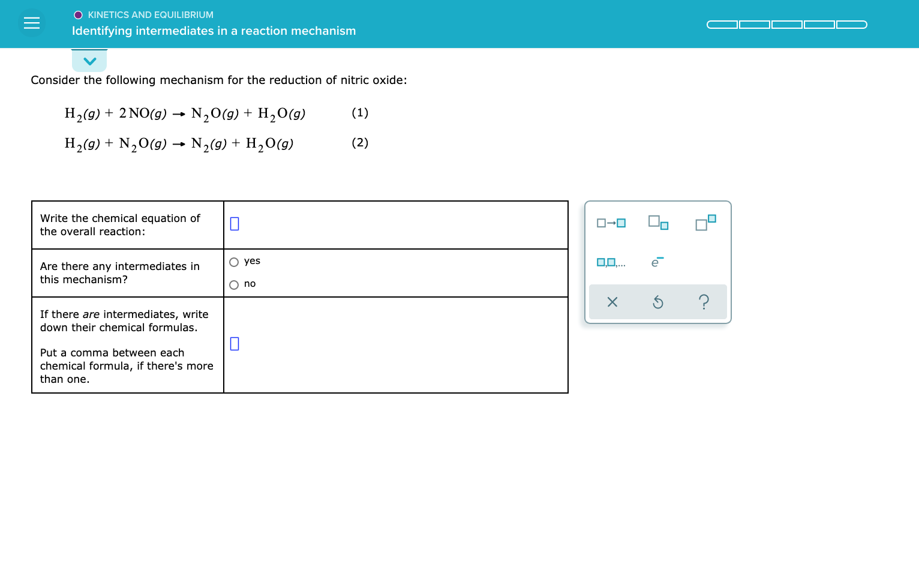Image resolution: width=919 pixels, height=588 pixels.
Task: Open the hamburger navigation menu
Action: pyautogui.click(x=32, y=23)
